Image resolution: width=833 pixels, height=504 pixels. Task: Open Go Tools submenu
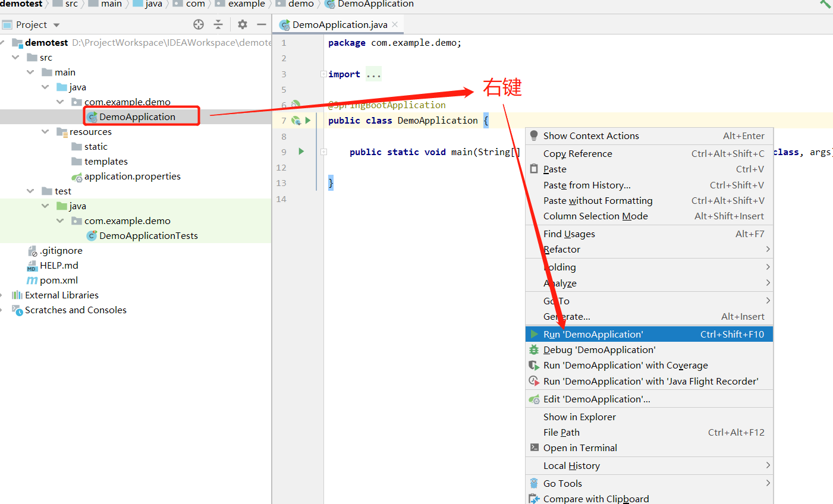[x=649, y=483]
